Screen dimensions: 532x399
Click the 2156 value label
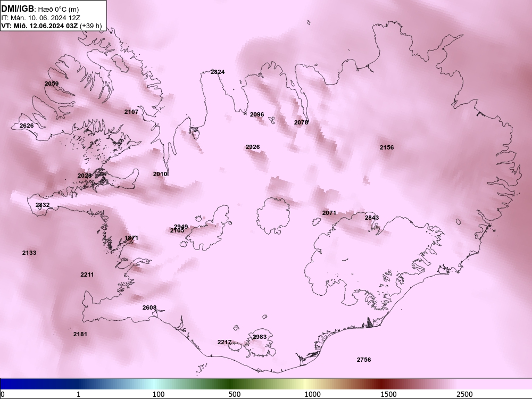[x=387, y=147]
